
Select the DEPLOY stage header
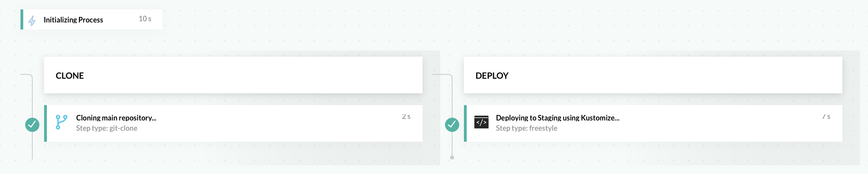[x=492, y=76]
